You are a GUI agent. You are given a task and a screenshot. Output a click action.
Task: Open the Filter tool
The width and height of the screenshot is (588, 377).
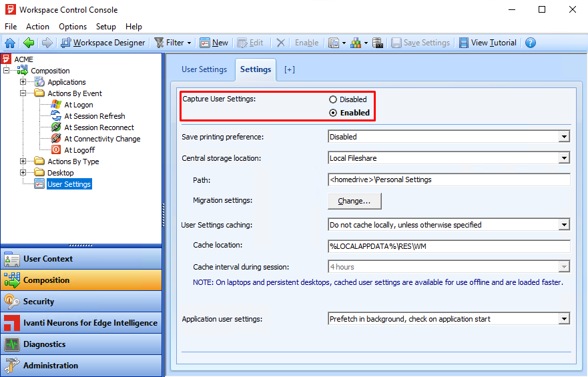170,43
